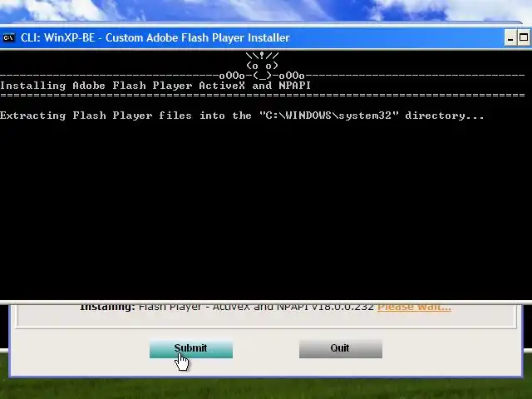
Task: Open the CLI window's command prompt system icon
Action: click(x=8, y=37)
